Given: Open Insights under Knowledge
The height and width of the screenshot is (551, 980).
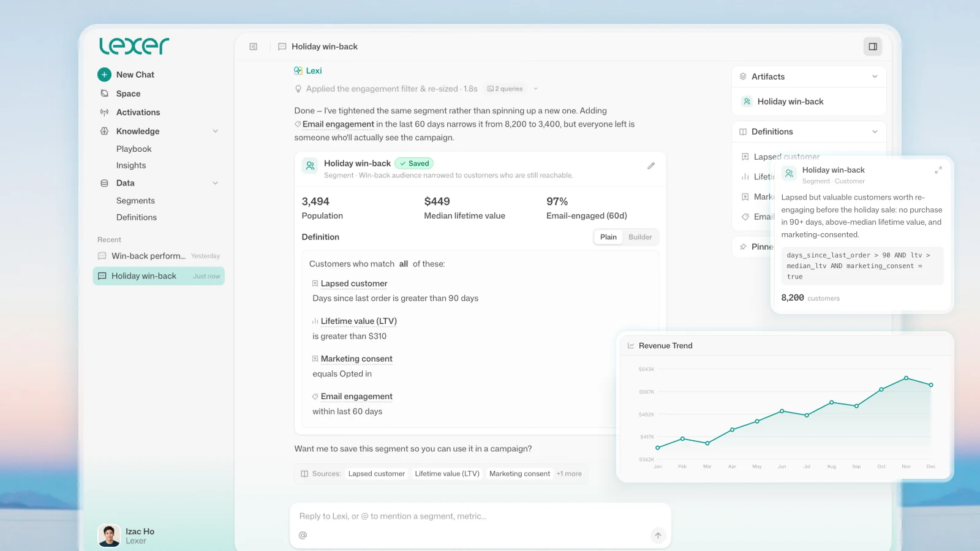Looking at the screenshot, I should (131, 165).
